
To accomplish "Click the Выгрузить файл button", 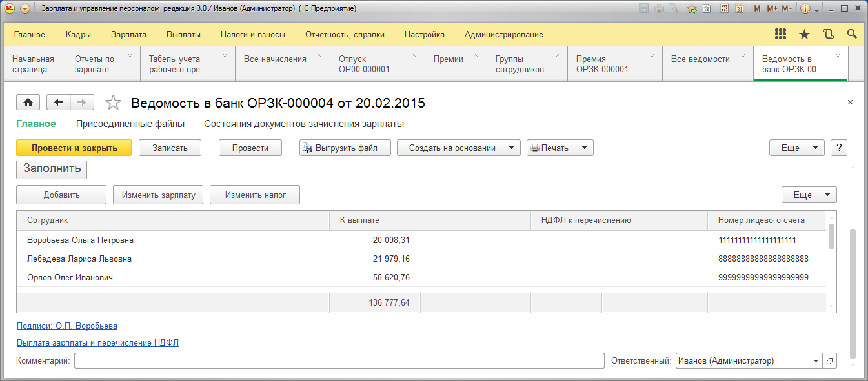I will coord(345,148).
